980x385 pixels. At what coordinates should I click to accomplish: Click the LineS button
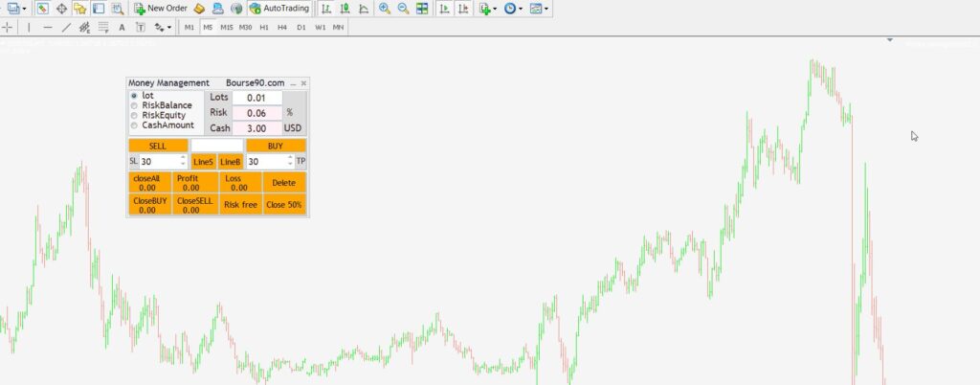tap(204, 162)
